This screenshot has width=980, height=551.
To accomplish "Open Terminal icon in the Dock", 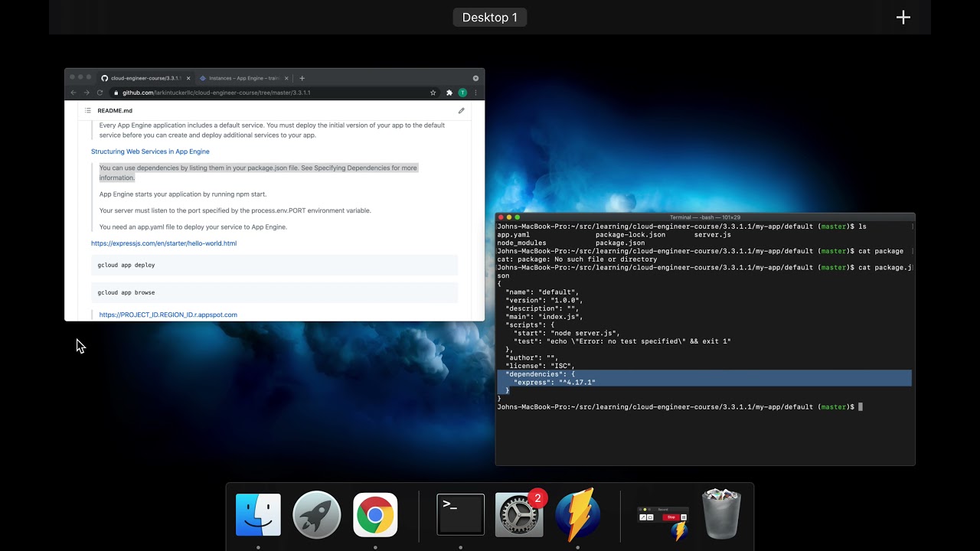I will (460, 514).
